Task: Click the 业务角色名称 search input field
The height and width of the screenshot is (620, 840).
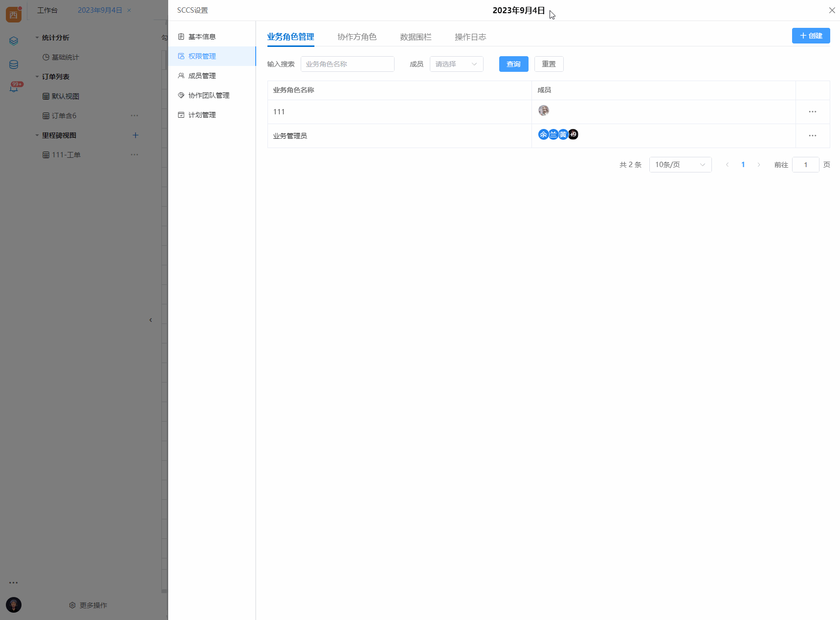Action: 347,64
